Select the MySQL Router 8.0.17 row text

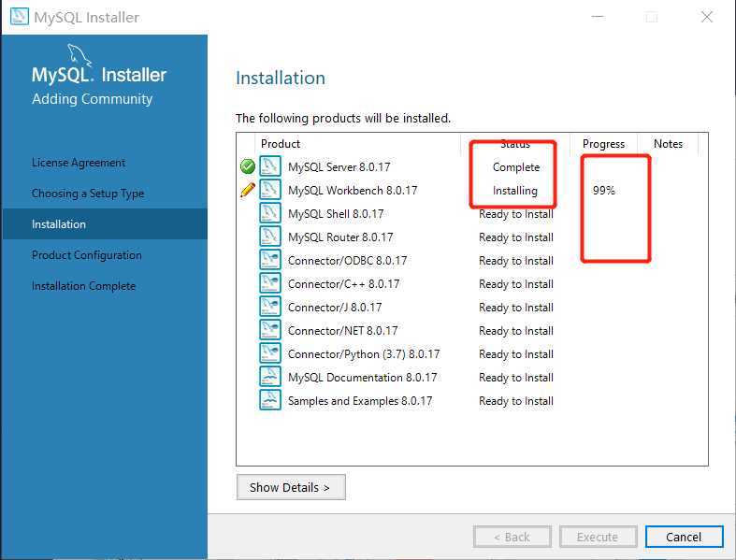click(340, 237)
